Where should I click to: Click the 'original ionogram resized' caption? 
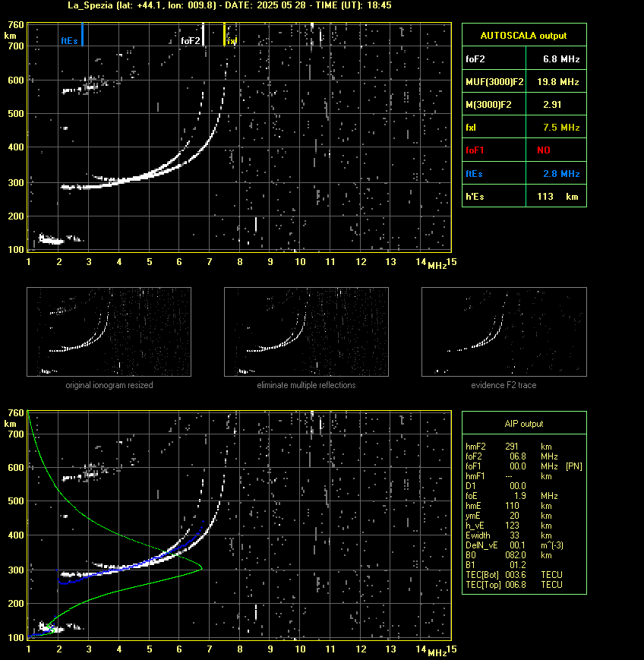point(109,385)
